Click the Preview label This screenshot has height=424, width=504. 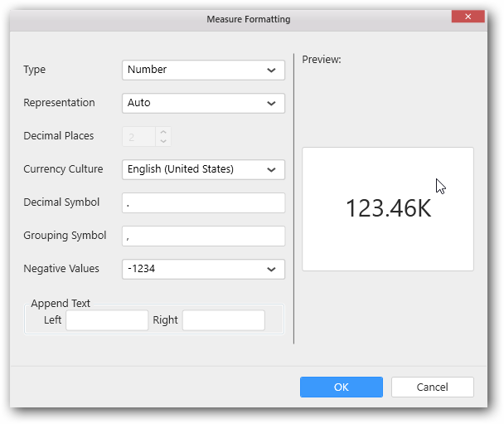(x=322, y=60)
